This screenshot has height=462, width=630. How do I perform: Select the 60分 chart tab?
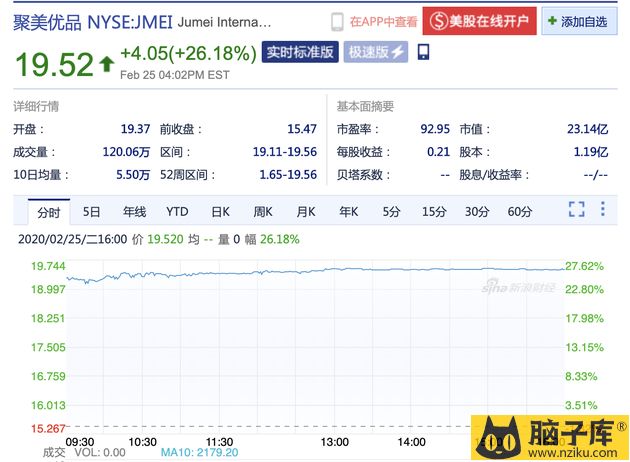coord(520,212)
